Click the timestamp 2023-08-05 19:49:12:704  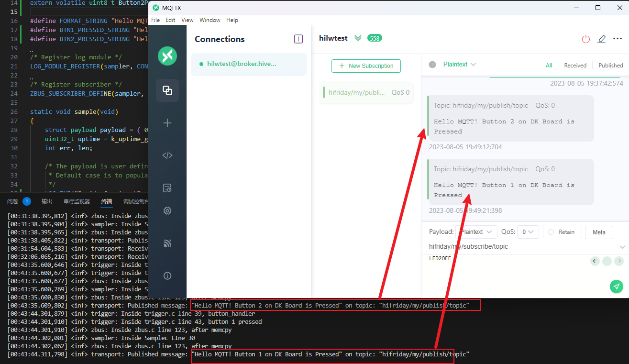pos(465,147)
